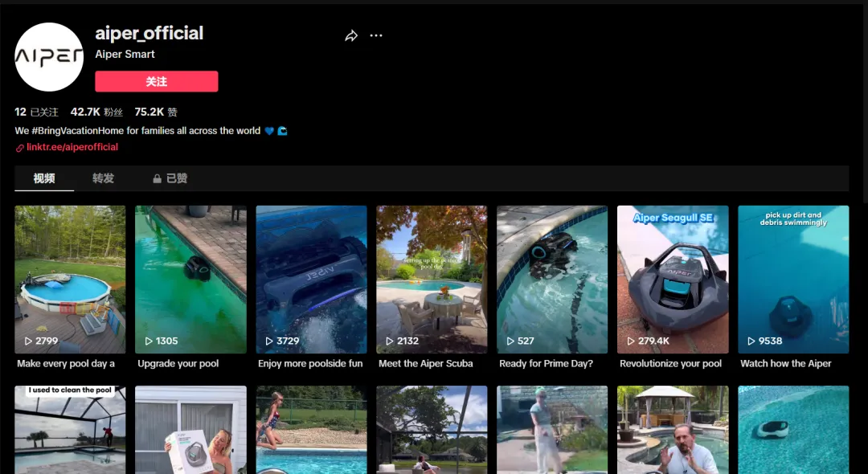Screen dimensions: 868x474
Task: Open the linktr.ee/aiperofficial link
Action: click(72, 148)
